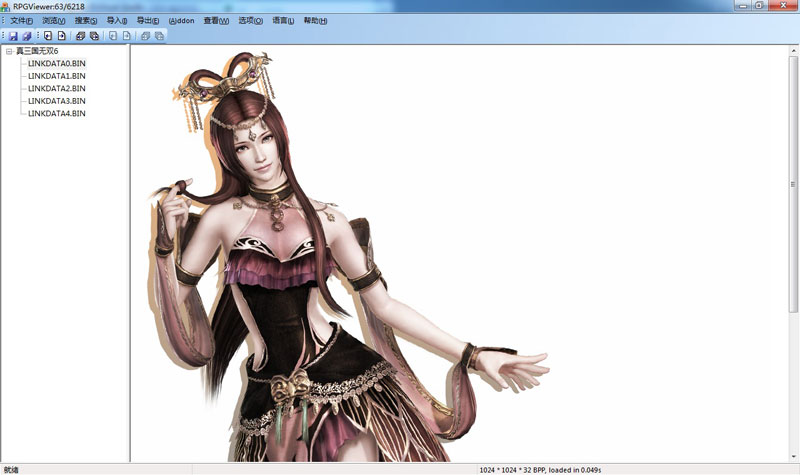Image resolution: width=800 pixels, height=475 pixels.
Task: Select LINKDATA2.BIN in the file tree
Action: coord(56,89)
